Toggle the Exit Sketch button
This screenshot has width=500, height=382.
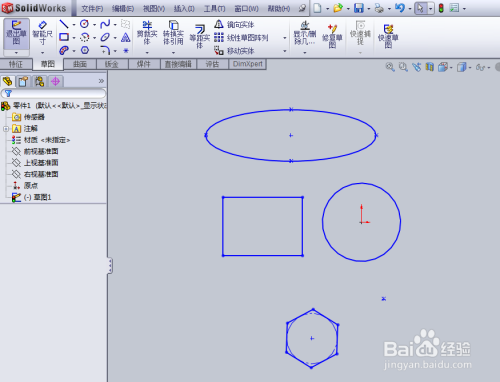(16, 33)
